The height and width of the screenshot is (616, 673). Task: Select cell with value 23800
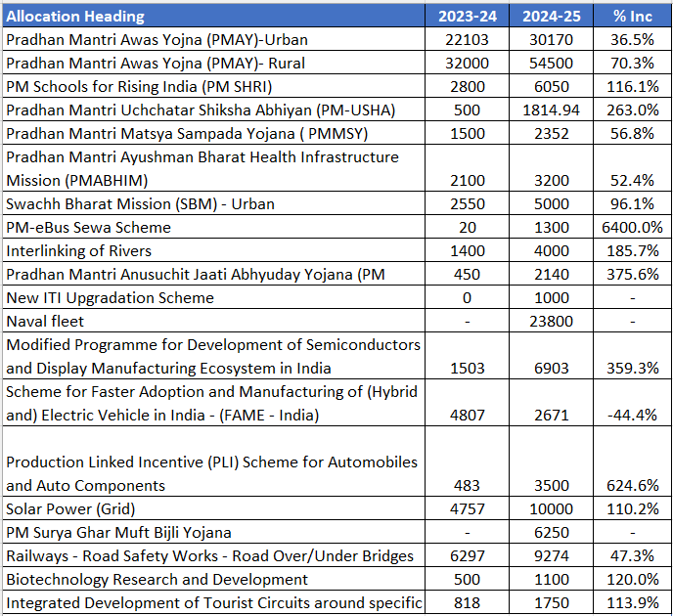(551, 321)
